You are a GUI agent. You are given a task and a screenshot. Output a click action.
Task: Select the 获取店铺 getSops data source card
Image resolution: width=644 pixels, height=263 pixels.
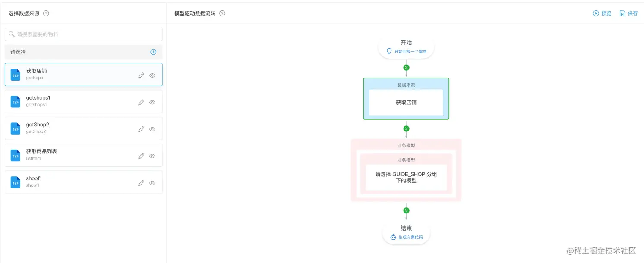tap(84, 75)
